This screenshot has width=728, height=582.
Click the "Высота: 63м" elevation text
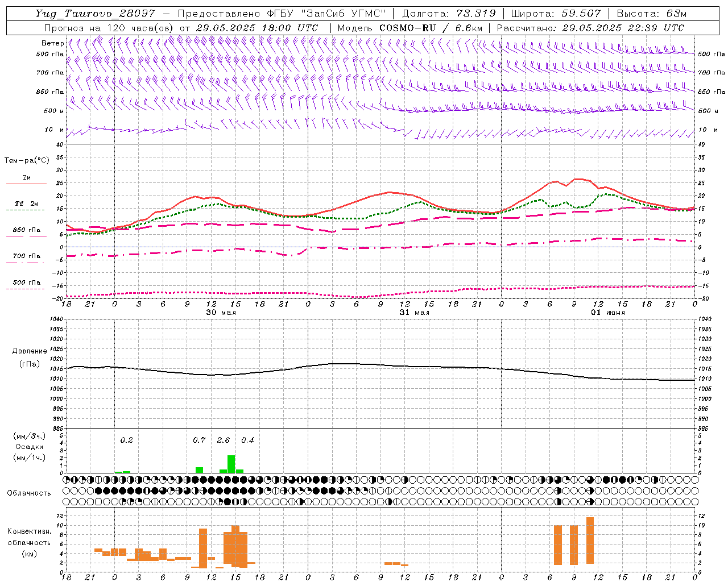pos(651,14)
